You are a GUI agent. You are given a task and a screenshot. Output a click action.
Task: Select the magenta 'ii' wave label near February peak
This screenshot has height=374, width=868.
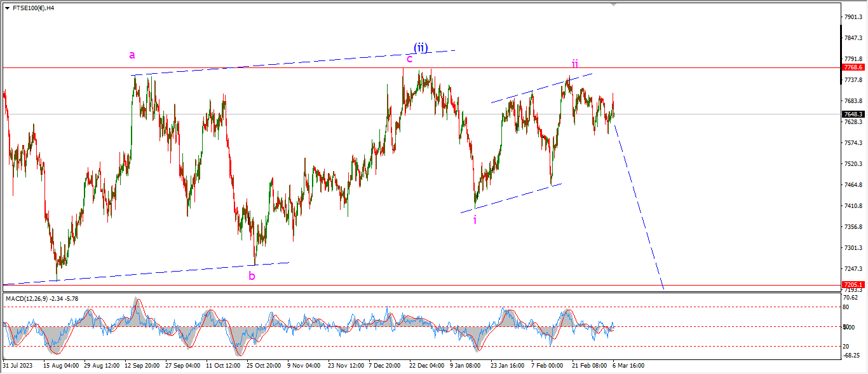point(574,64)
